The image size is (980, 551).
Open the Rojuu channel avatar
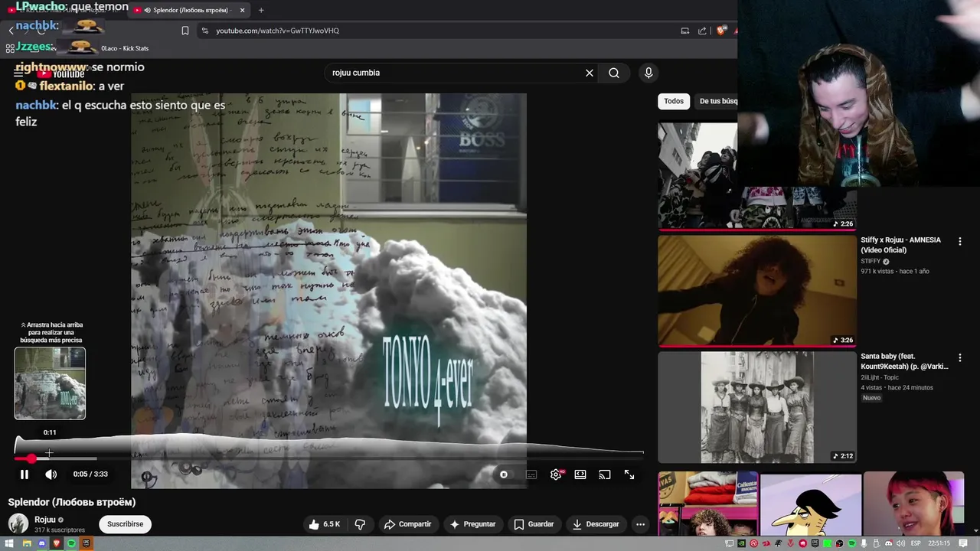[18, 524]
